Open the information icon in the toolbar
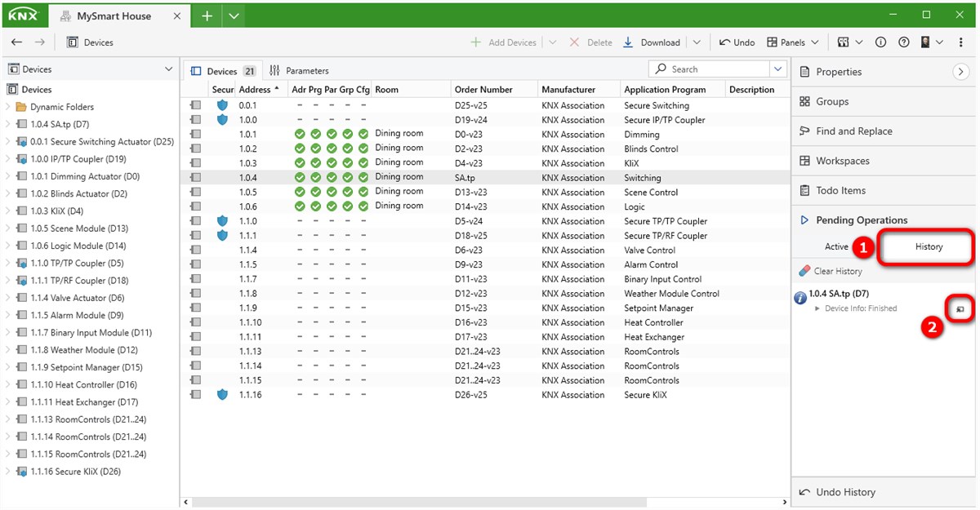Viewport: 980px width, 510px height. tap(880, 42)
